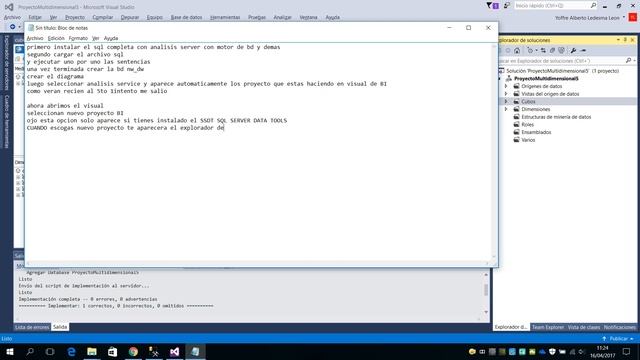The width and height of the screenshot is (640, 360).
Task: Click the SQL Server tools taskbar icon
Action: (154, 351)
